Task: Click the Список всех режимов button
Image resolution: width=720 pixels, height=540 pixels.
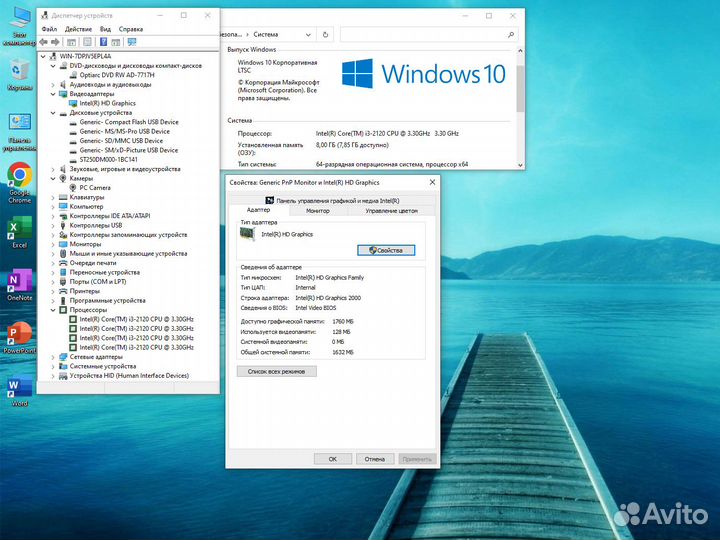Action: (x=276, y=371)
